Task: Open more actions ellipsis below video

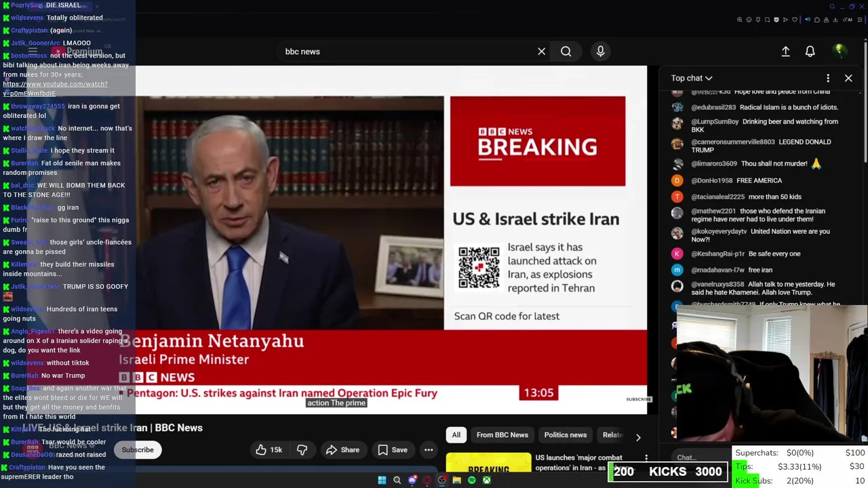Action: [x=429, y=449]
